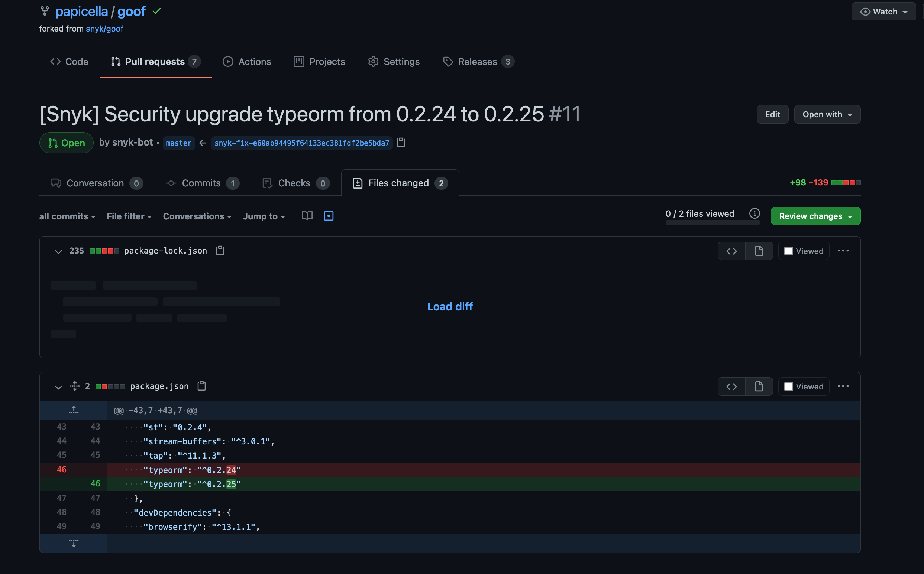Open the File filter dropdown
The width and height of the screenshot is (924, 574).
(129, 216)
